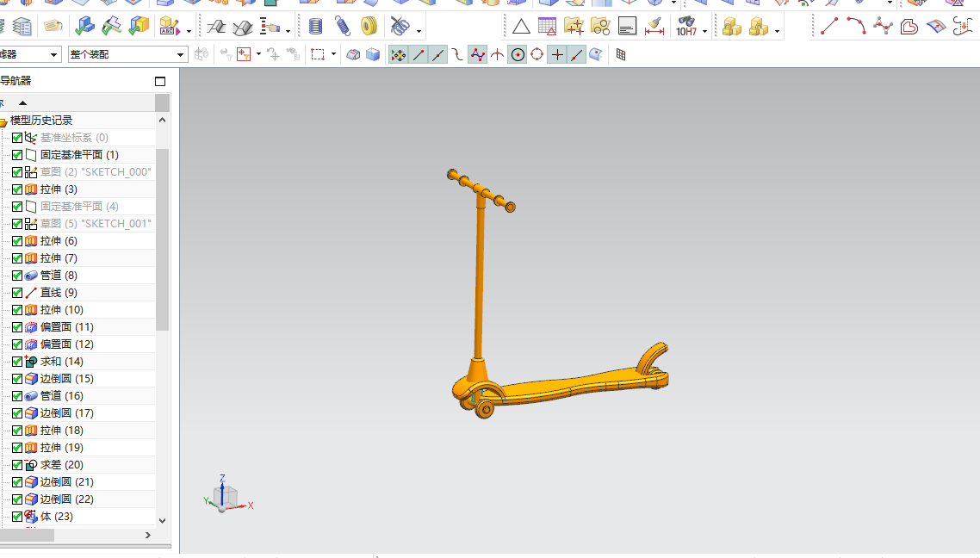Image resolution: width=980 pixels, height=558 pixels.
Task: Click the text document lines icon
Action: click(x=627, y=26)
